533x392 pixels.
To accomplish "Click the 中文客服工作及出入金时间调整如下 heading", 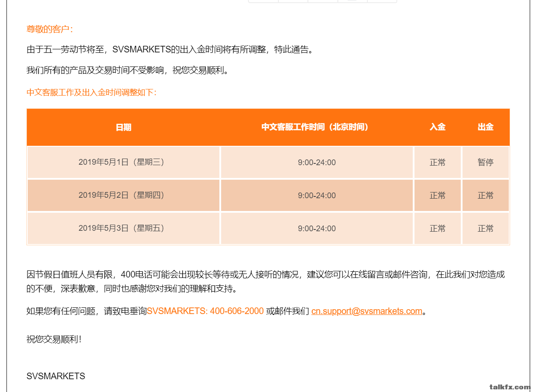I will [x=91, y=92].
